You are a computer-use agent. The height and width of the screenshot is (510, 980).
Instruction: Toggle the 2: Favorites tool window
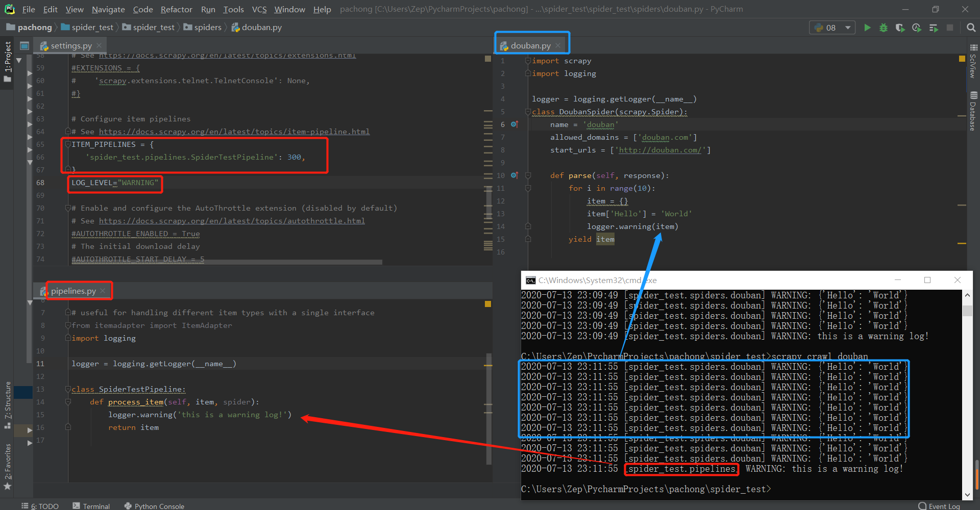tap(7, 466)
